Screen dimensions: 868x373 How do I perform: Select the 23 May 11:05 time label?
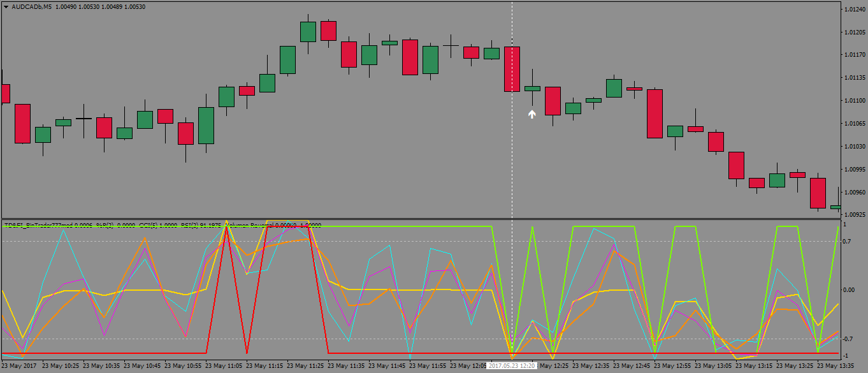pos(227,367)
